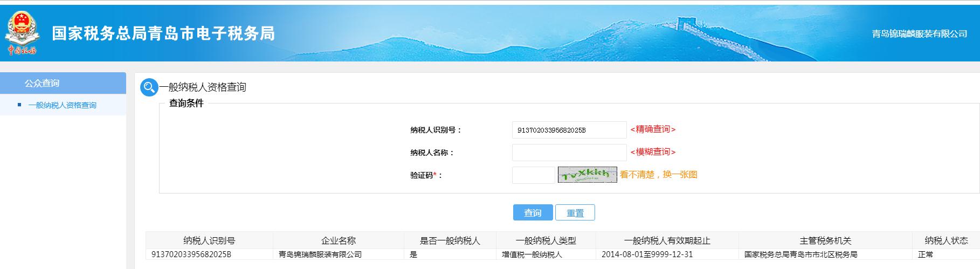Image resolution: width=980 pixels, height=269 pixels.
Task: Click into the 纳税人名称 text box
Action: pos(569,153)
